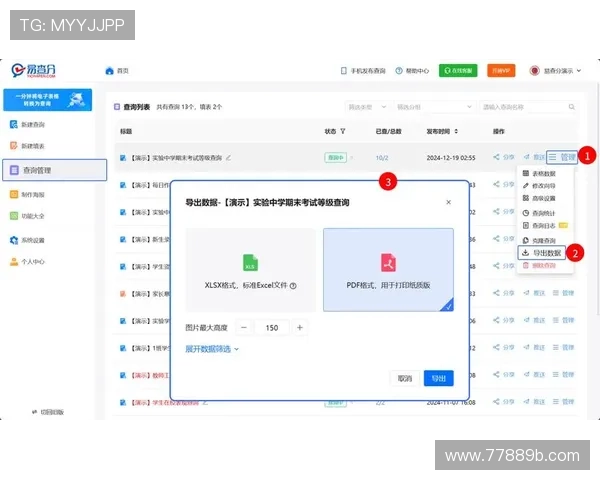
Task: Choose 查询统计 from the 管理 menu
Action: click(x=539, y=213)
